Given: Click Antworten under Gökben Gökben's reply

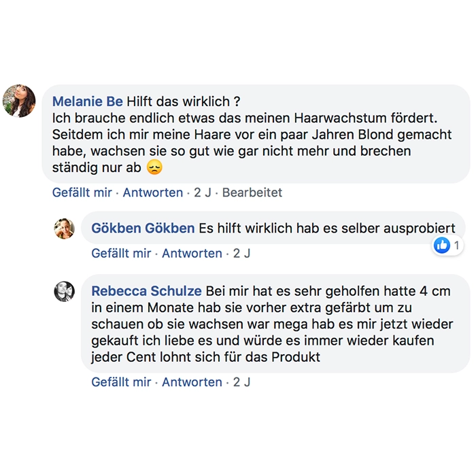Looking at the screenshot, I should point(192,254).
